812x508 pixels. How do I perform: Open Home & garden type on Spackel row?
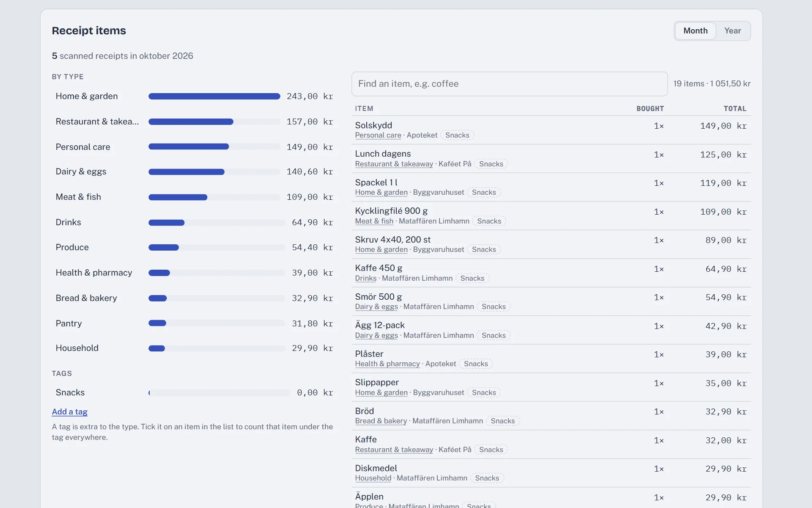[x=381, y=192]
